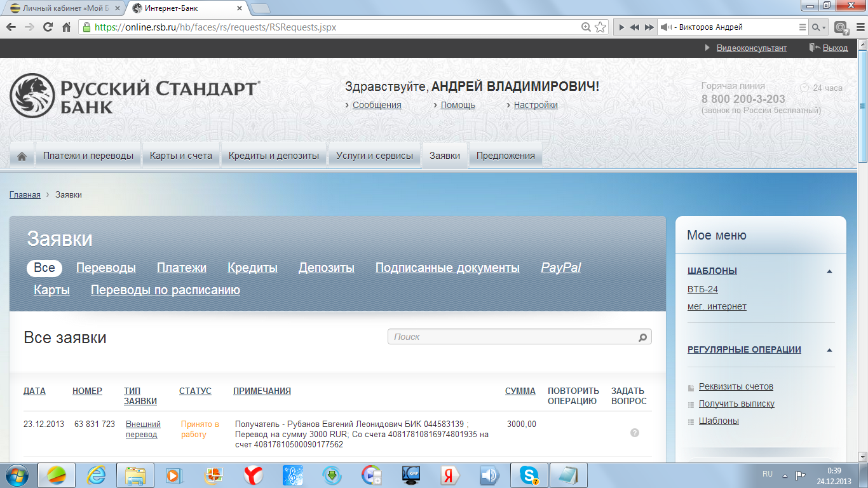Filter requests by PayPal

click(561, 268)
